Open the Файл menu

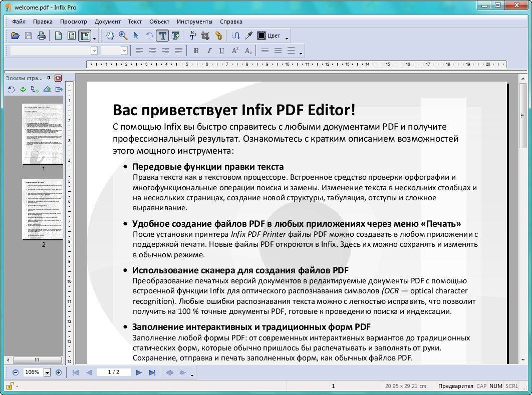pyautogui.click(x=19, y=22)
